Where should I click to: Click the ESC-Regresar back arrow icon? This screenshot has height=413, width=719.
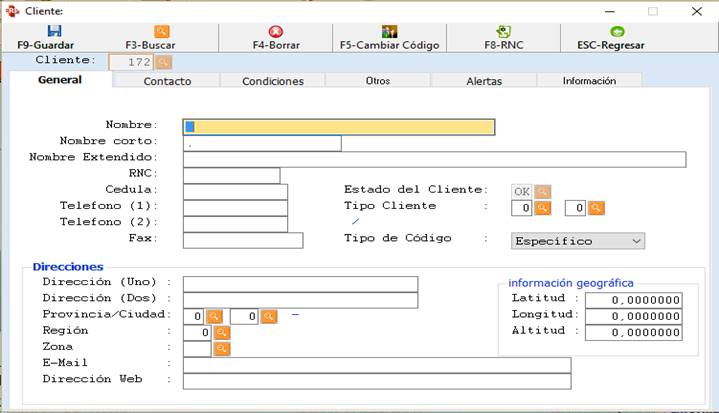pyautogui.click(x=617, y=31)
